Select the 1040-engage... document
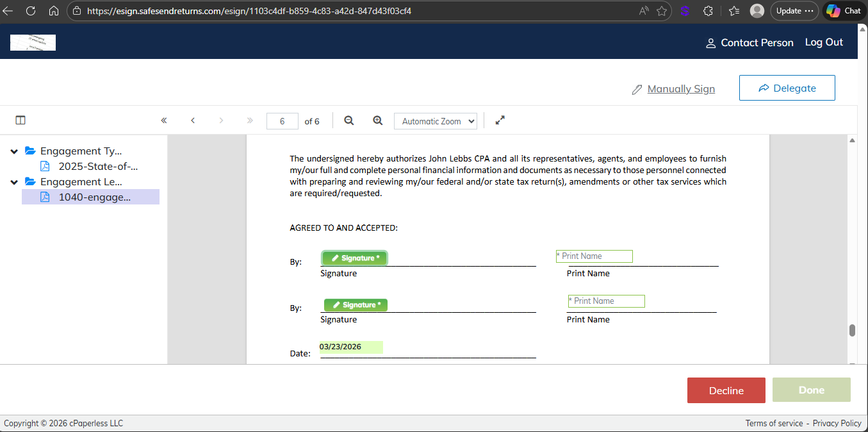 point(94,197)
